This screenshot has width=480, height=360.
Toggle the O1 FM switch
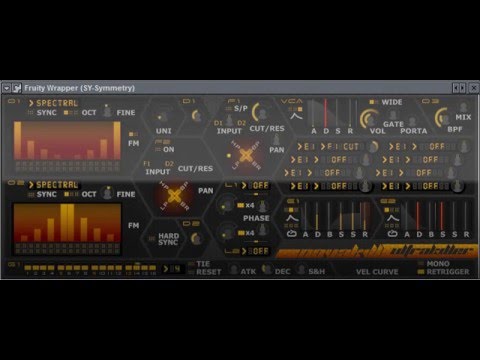tap(133, 134)
